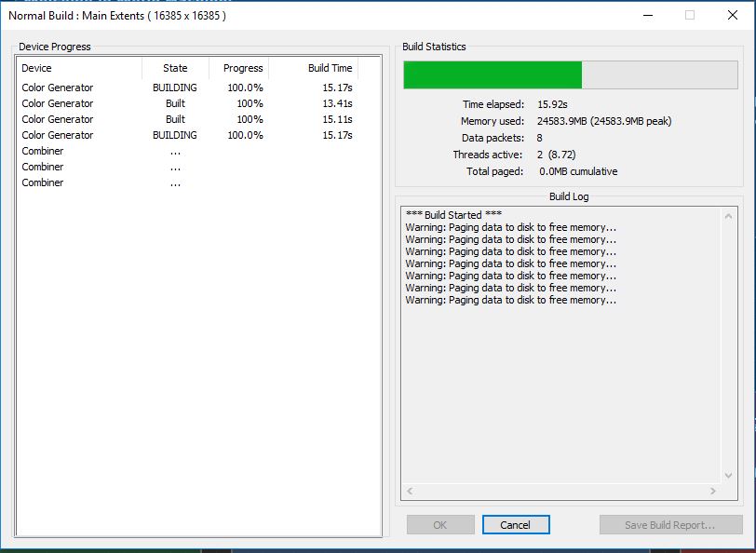756x553 pixels.
Task: Click the Normal Build window title
Action: click(117, 16)
